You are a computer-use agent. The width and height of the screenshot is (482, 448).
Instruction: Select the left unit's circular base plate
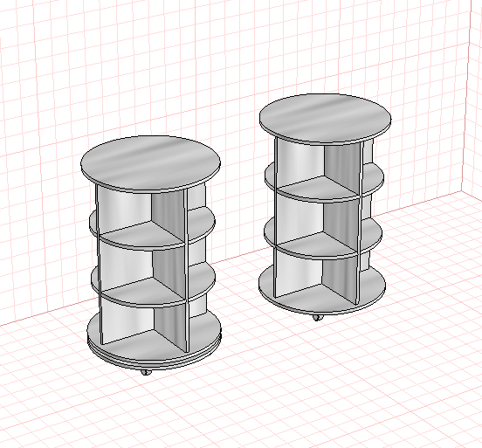click(154, 350)
